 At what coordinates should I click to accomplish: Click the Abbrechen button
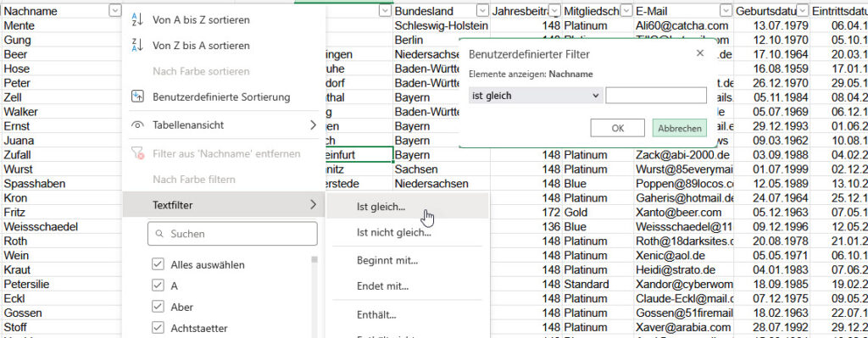point(679,128)
